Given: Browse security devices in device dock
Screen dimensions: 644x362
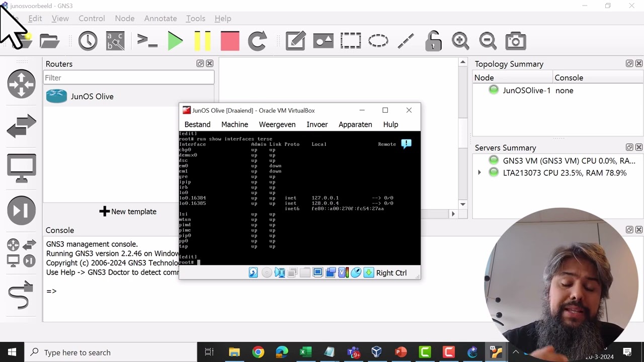Looking at the screenshot, I should click(21, 210).
